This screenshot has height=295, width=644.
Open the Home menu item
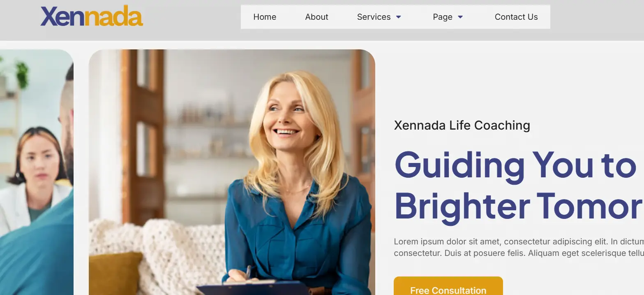265,17
